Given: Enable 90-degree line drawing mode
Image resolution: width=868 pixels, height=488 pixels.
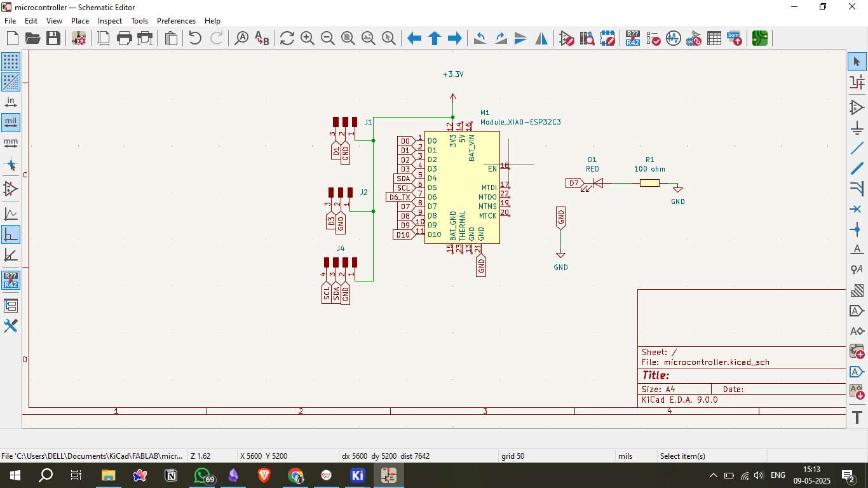Looking at the screenshot, I should click(11, 234).
